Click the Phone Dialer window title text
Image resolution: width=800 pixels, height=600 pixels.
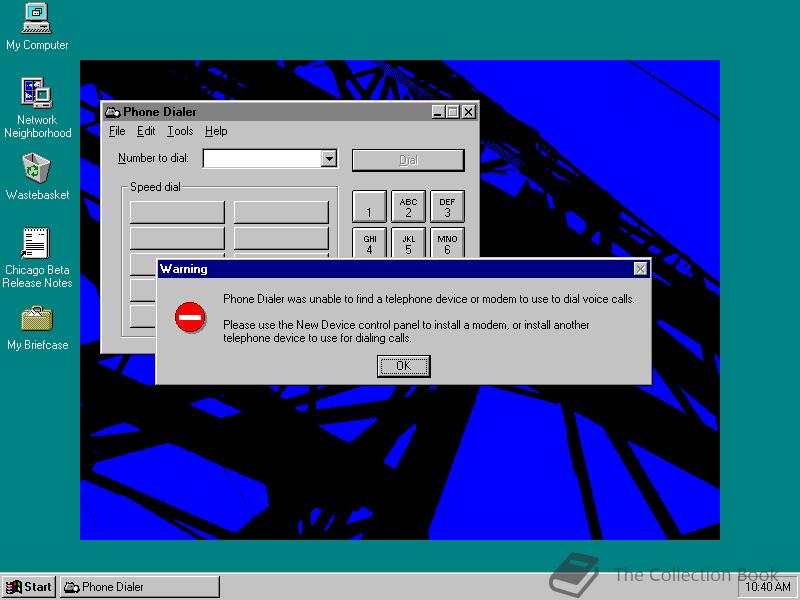coord(160,112)
